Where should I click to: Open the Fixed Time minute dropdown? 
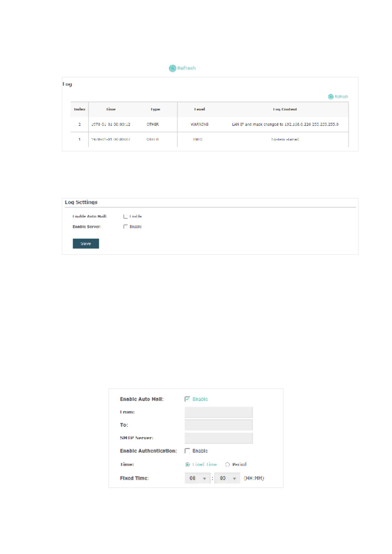(x=227, y=478)
